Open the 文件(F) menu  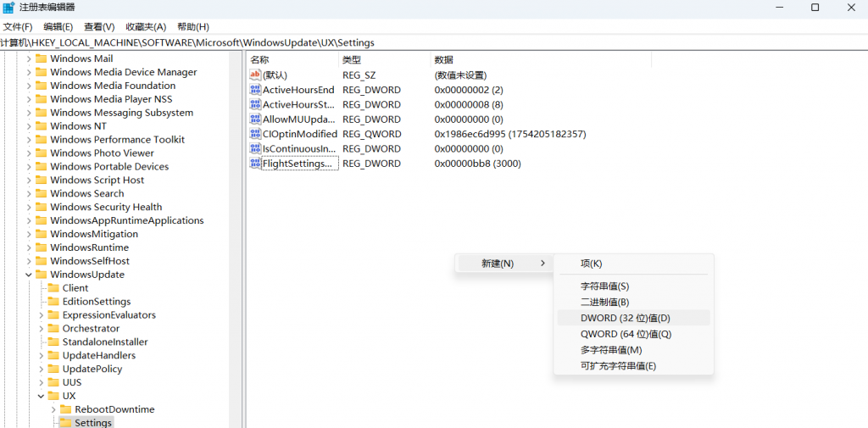18,26
